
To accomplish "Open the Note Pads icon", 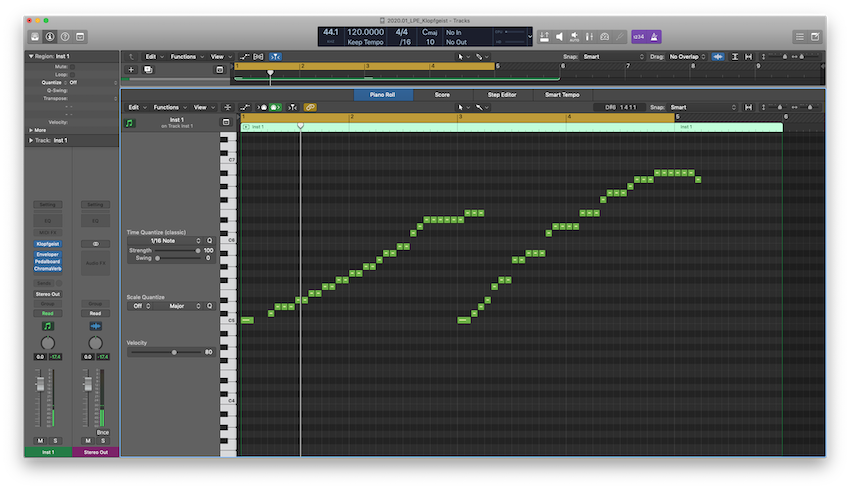I will click(815, 37).
